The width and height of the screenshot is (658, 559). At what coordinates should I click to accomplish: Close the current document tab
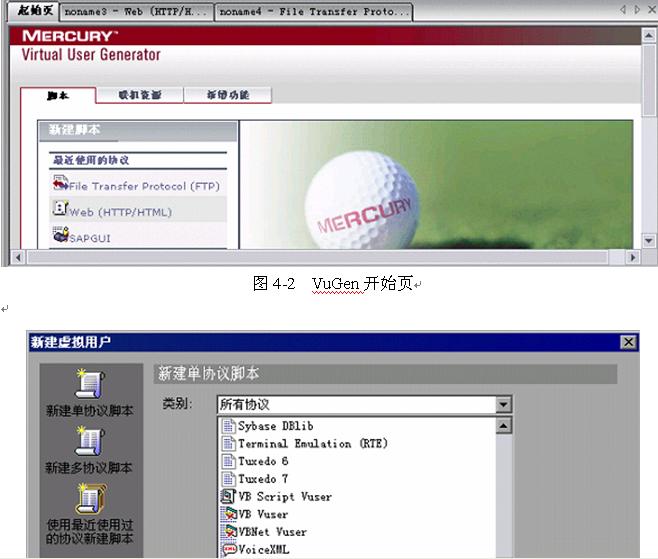point(652,9)
